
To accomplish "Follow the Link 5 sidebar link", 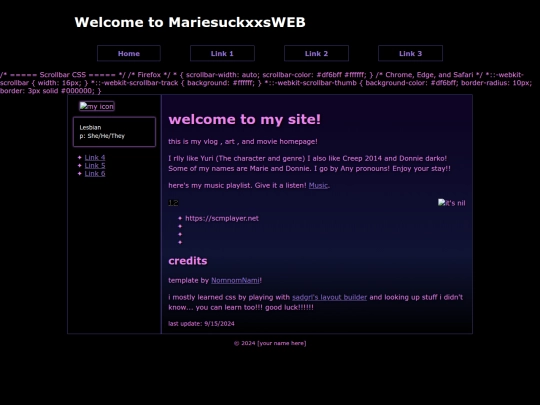I will [x=95, y=165].
